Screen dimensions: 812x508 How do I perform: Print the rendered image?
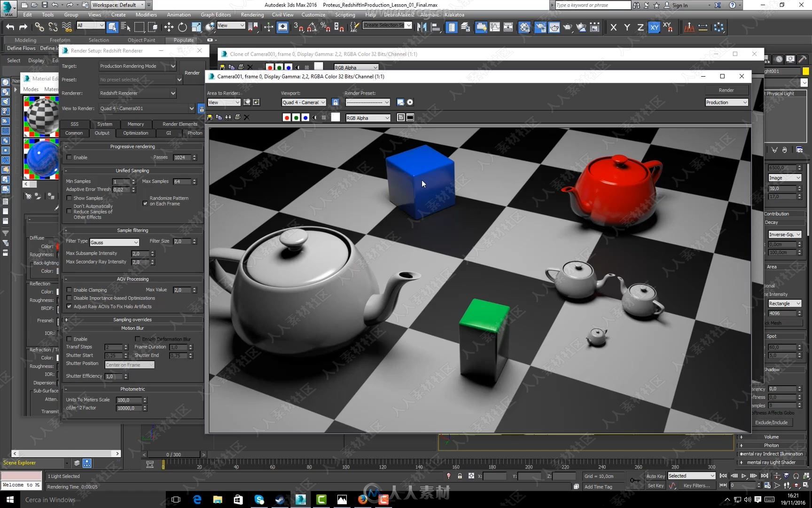(238, 117)
